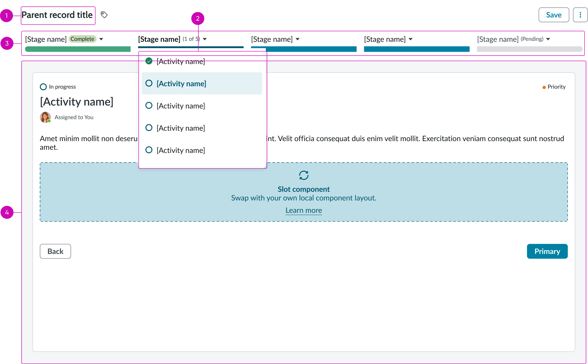Open the Learn more link

[304, 210]
